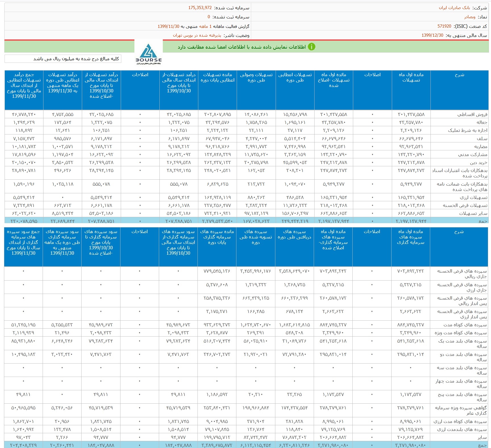Viewport: 491px width, 448px height.
Task: Select row label 'فروش اقساطي'
Action: (472, 115)
